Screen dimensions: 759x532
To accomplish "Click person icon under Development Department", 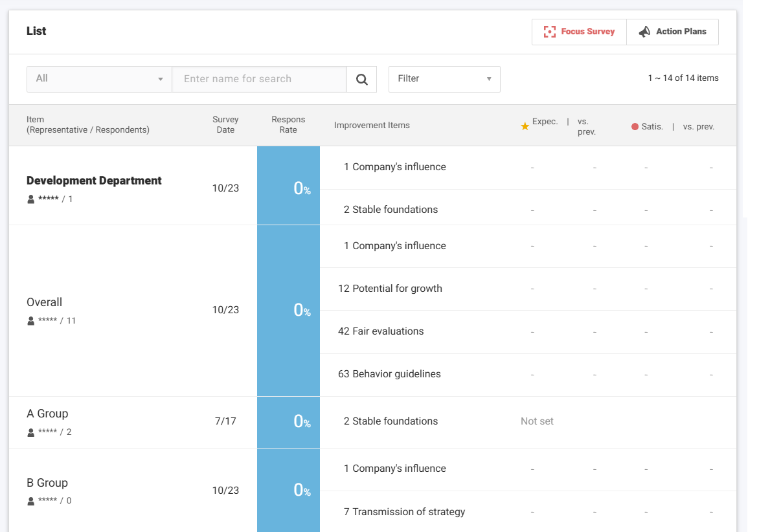I will click(x=30, y=199).
